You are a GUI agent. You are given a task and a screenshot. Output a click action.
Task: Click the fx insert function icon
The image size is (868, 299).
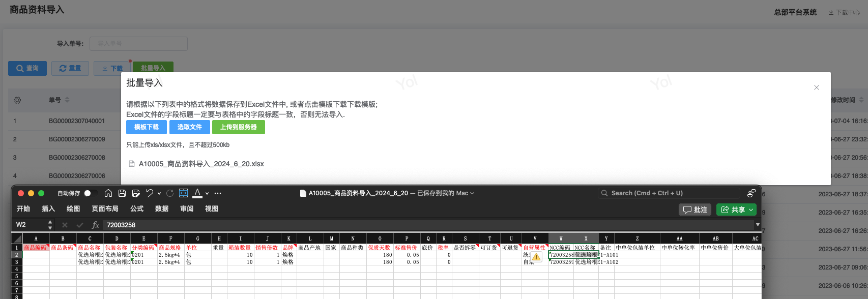[x=95, y=225]
